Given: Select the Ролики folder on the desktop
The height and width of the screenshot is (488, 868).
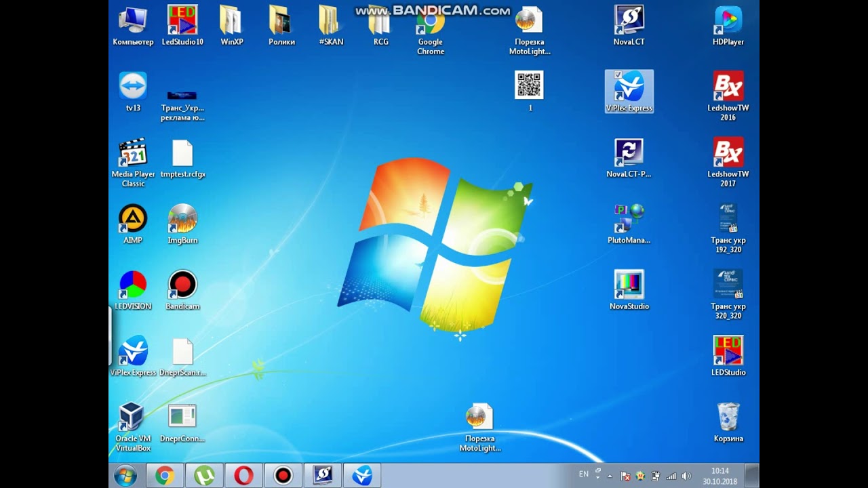Looking at the screenshot, I should (x=281, y=26).
